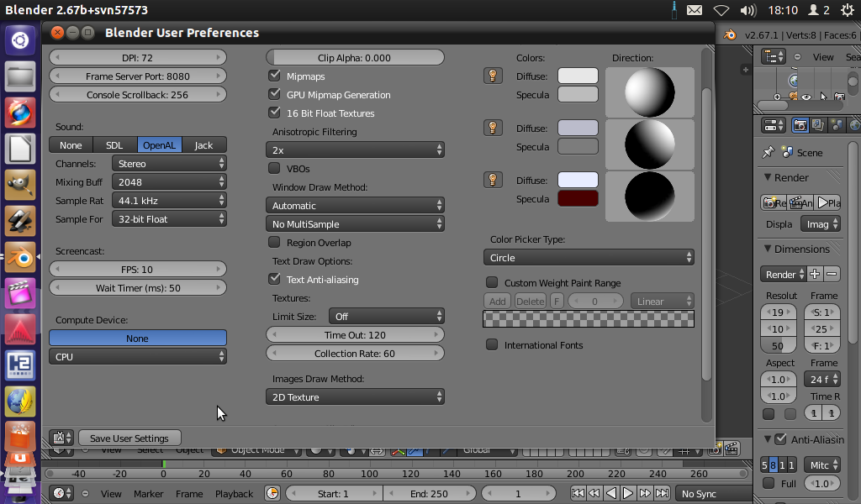Enable the Region Overlap checkbox
861x504 pixels.
pos(274,243)
